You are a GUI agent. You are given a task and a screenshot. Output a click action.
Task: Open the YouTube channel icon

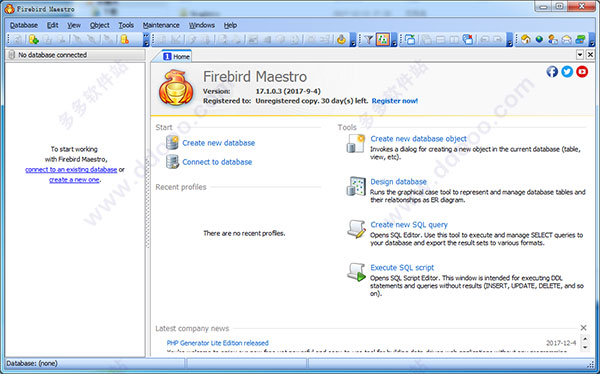click(582, 71)
